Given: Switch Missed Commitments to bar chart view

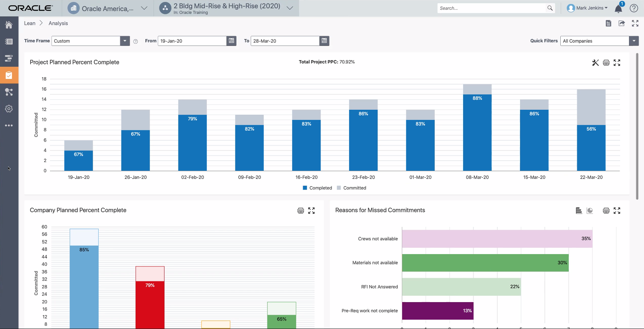Looking at the screenshot, I should (x=579, y=211).
